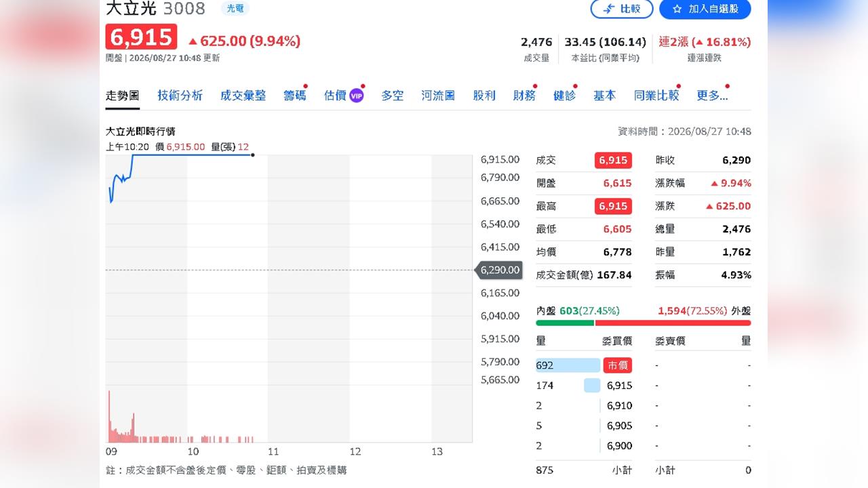868x488 pixels.
Task: Click the 33.45 (106.14) P/E value
Action: (x=606, y=42)
